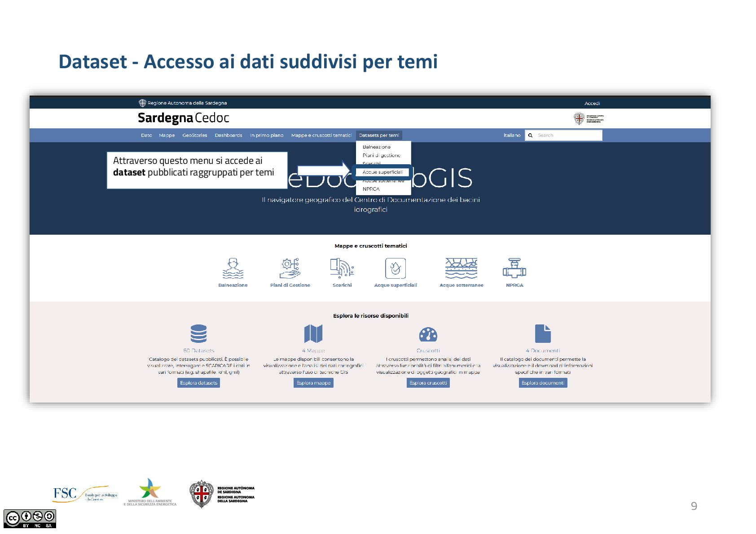Click the Scarichi label link
Image resolution: width=756 pixels, height=534 pixels.
(342, 285)
